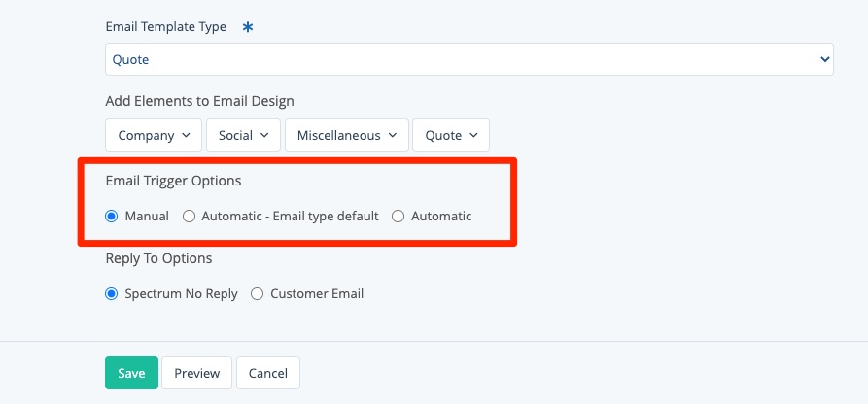Image resolution: width=868 pixels, height=404 pixels.
Task: Select the plain Automatic trigger radio button
Action: [399, 216]
